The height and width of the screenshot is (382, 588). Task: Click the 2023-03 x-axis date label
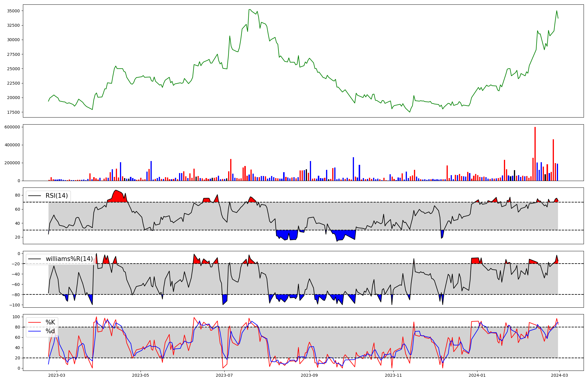point(57,375)
